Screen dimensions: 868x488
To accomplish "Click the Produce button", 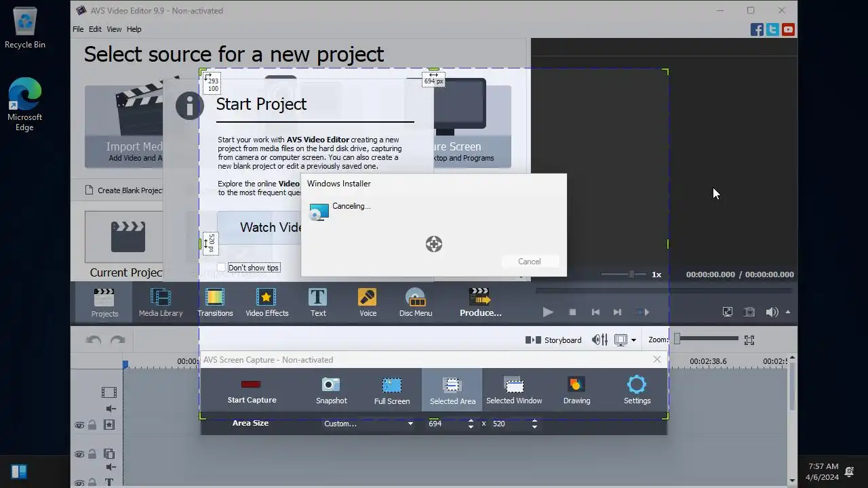I will pyautogui.click(x=480, y=302).
